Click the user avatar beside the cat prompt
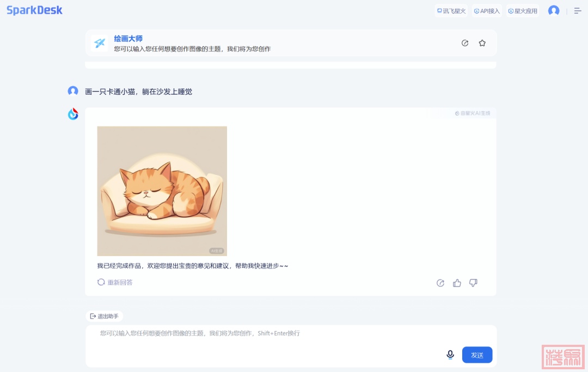Image resolution: width=588 pixels, height=372 pixels. 73,91
